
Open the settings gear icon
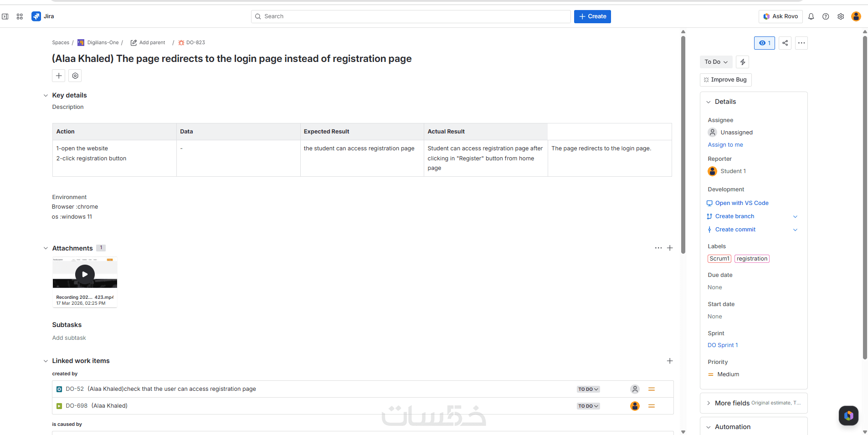tap(841, 16)
